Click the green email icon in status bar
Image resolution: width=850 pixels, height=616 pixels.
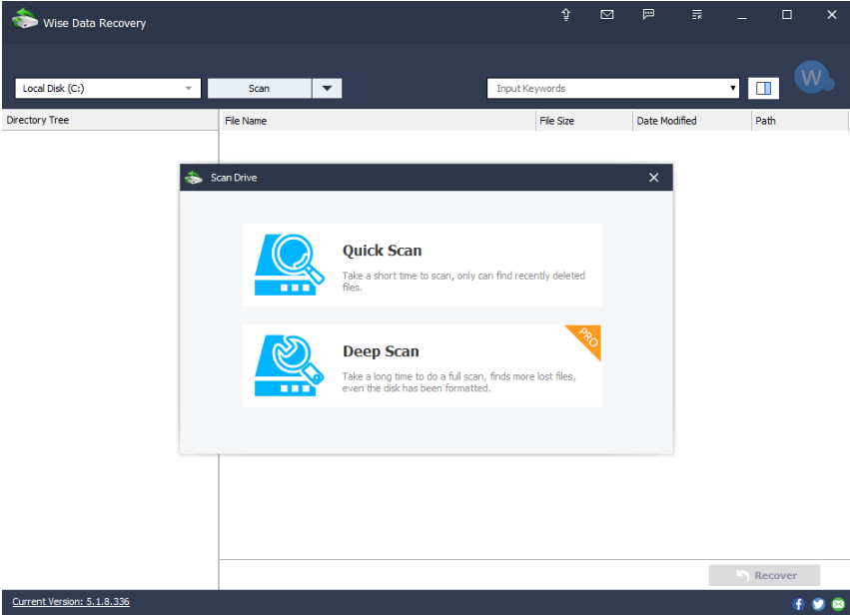(x=838, y=603)
